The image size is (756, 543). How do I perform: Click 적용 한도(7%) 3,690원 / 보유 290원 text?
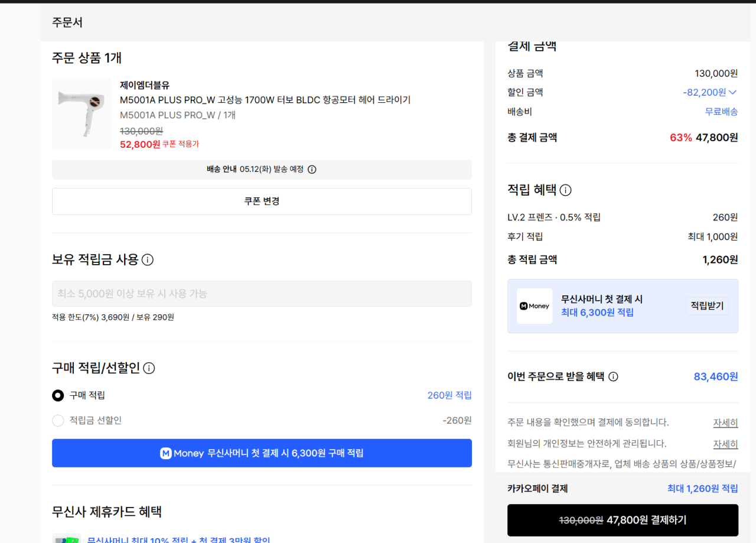113,317
